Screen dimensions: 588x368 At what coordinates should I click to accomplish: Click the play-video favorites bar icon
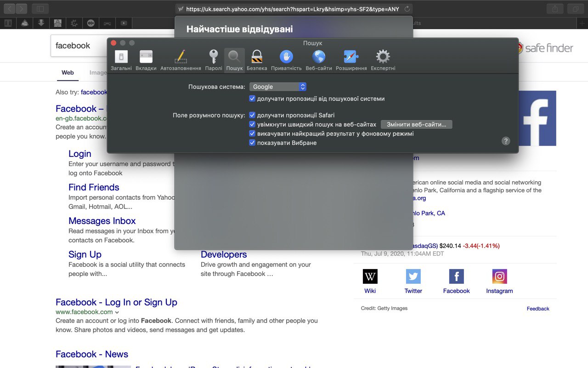(124, 23)
